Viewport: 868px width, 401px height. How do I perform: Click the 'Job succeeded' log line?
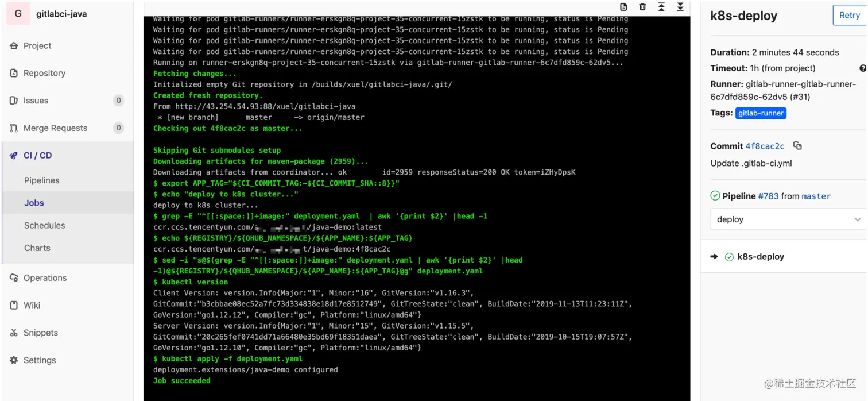pyautogui.click(x=182, y=381)
